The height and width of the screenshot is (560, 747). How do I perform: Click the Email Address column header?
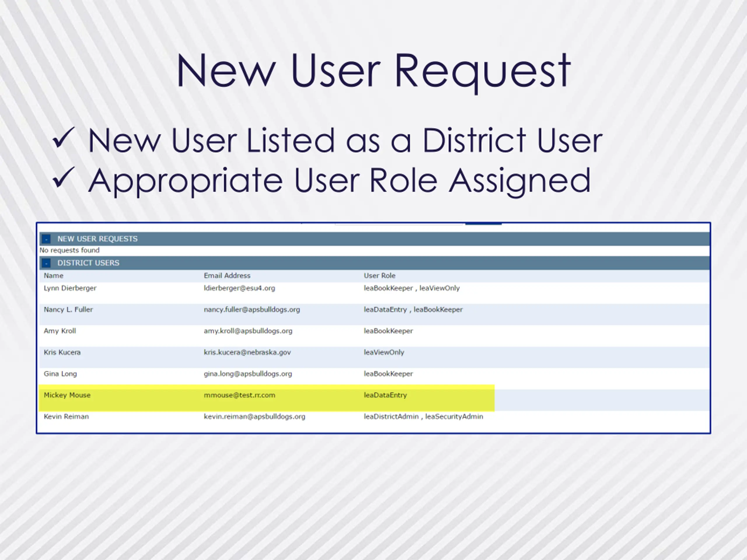pos(227,275)
